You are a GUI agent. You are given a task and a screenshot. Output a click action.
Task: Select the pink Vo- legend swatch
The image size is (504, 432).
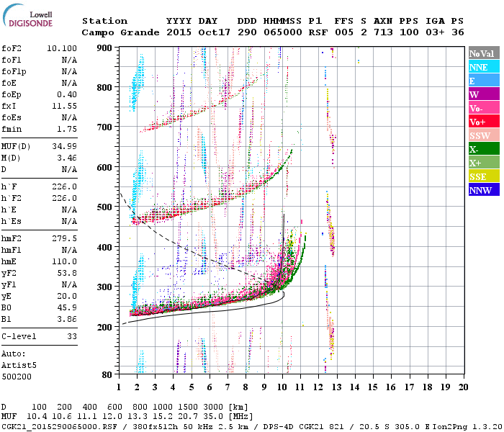[484, 108]
